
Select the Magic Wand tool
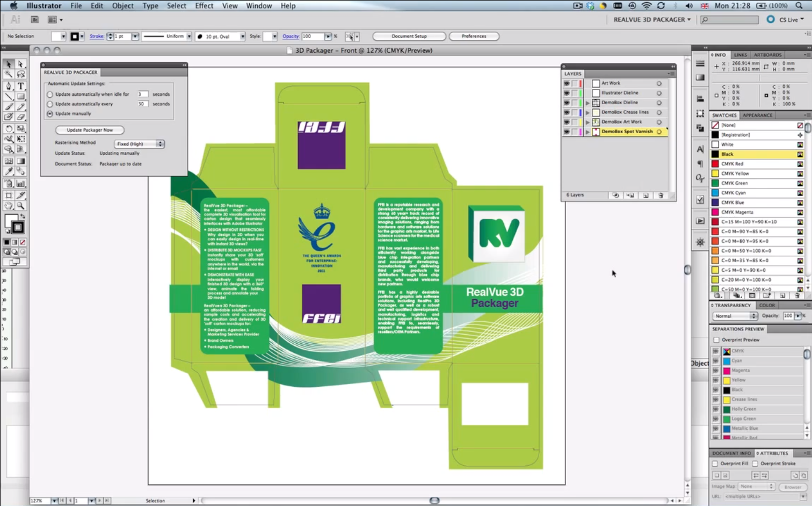click(9, 75)
